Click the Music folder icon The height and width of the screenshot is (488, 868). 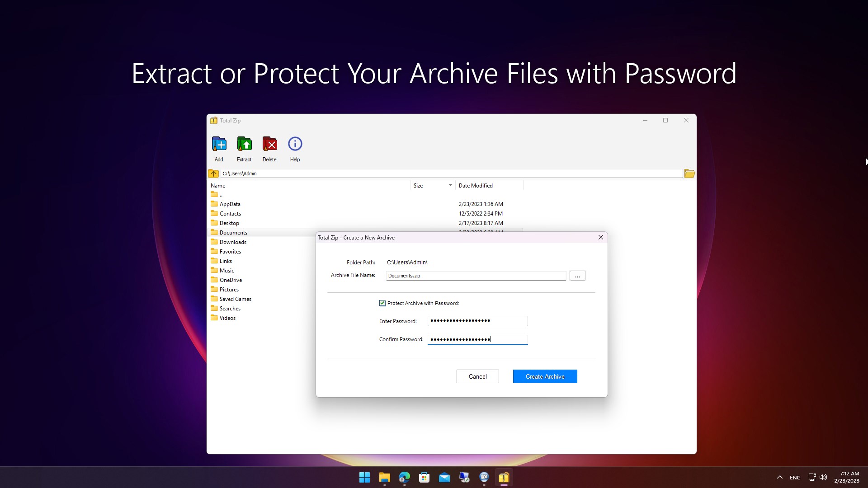(215, 270)
